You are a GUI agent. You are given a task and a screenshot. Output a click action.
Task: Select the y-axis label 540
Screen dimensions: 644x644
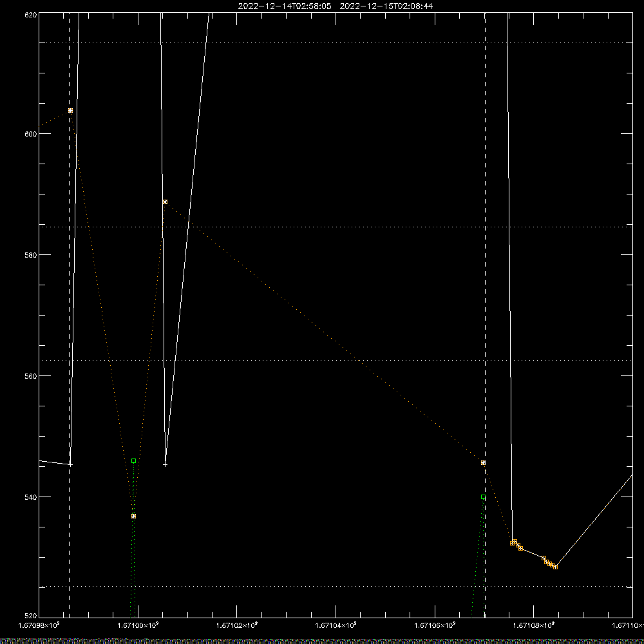click(31, 497)
